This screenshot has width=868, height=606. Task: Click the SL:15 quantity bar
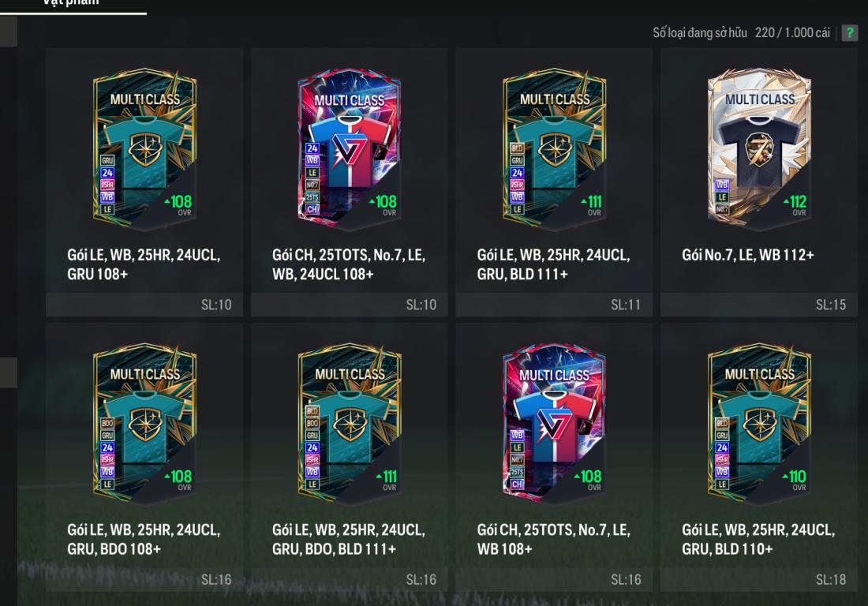tap(759, 305)
